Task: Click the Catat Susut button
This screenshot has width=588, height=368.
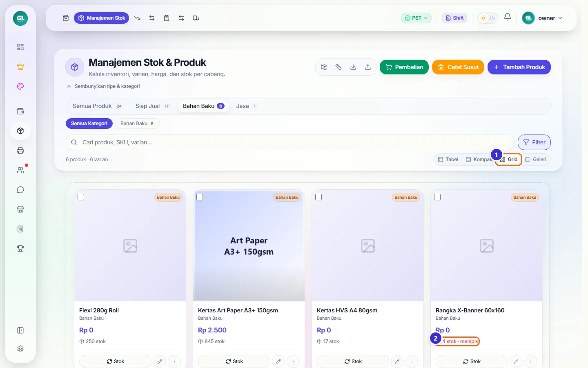Action: click(458, 67)
